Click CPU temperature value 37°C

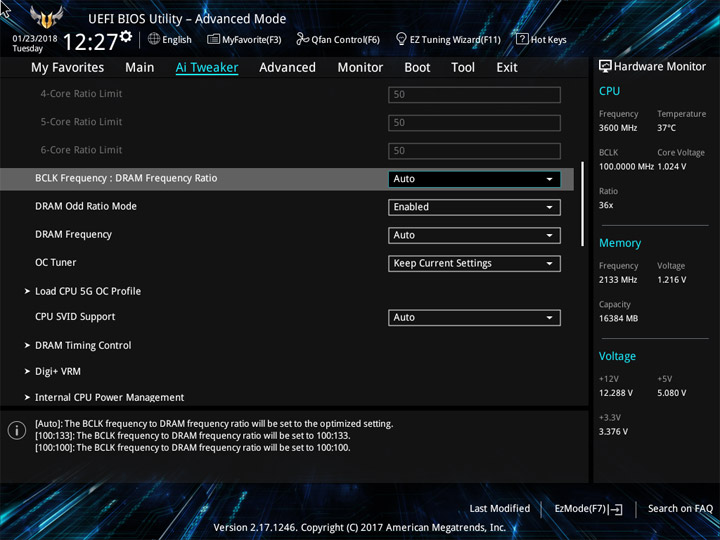pos(666,128)
